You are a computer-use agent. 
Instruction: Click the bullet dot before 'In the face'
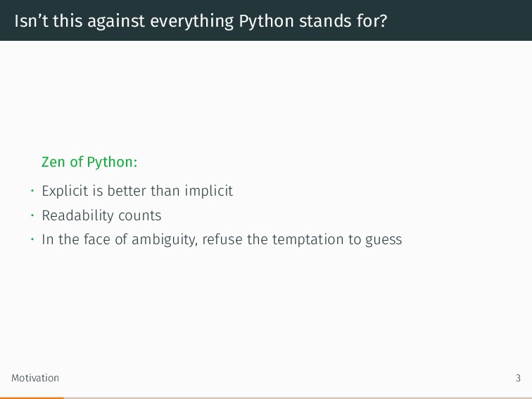coord(32,239)
